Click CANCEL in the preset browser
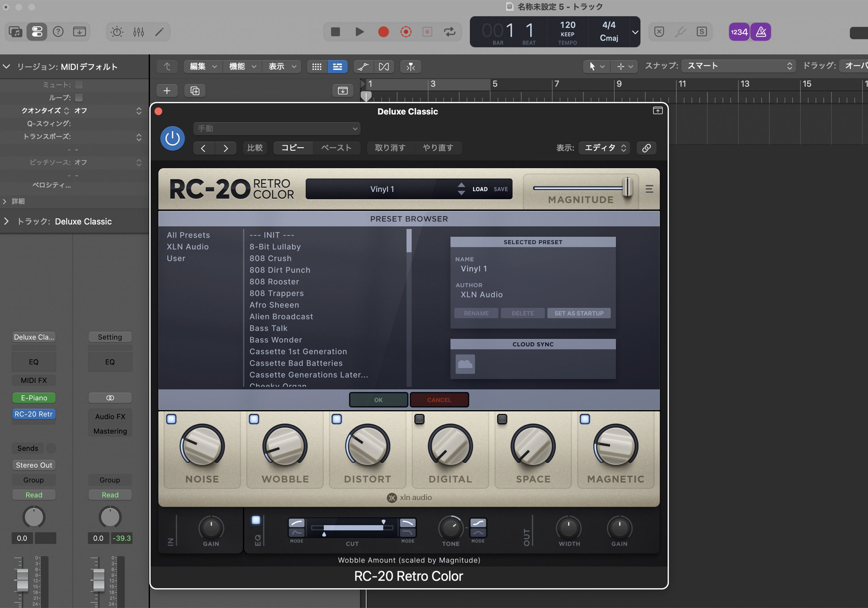The image size is (868, 608). coord(439,400)
